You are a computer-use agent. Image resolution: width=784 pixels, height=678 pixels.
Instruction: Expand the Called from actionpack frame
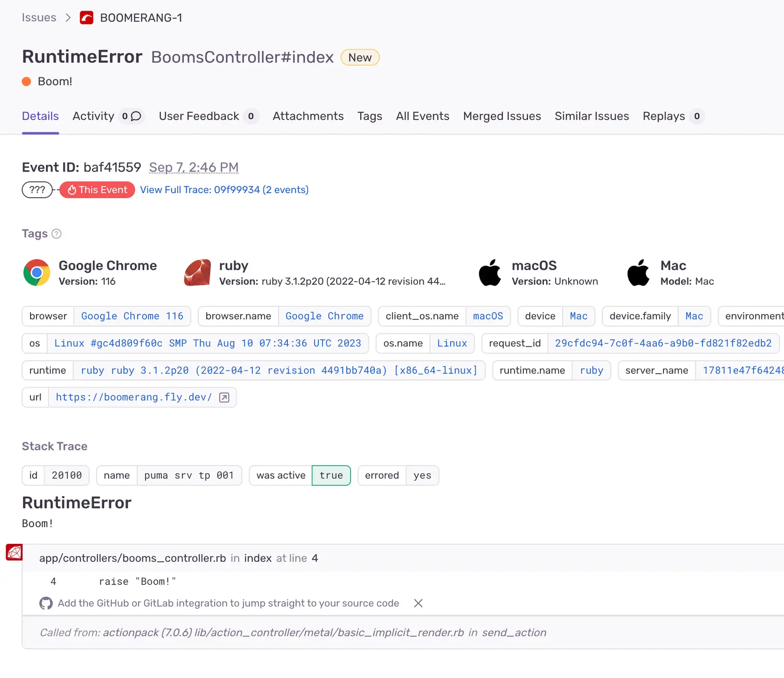[293, 632]
